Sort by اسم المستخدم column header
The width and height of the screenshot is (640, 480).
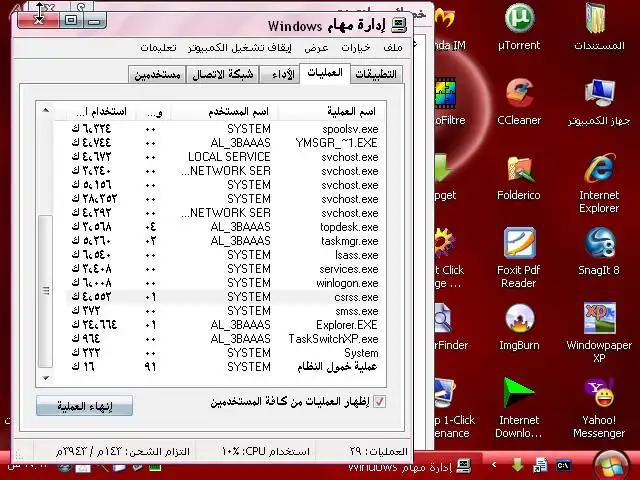pyautogui.click(x=224, y=111)
